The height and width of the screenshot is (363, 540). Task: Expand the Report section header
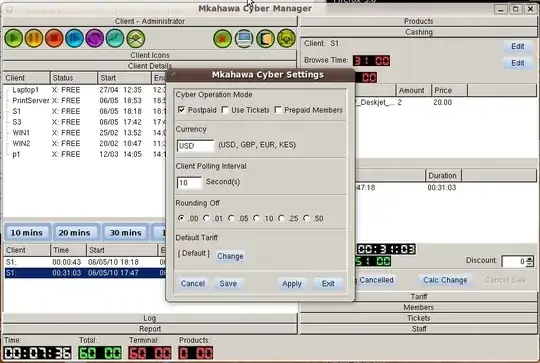(150, 329)
